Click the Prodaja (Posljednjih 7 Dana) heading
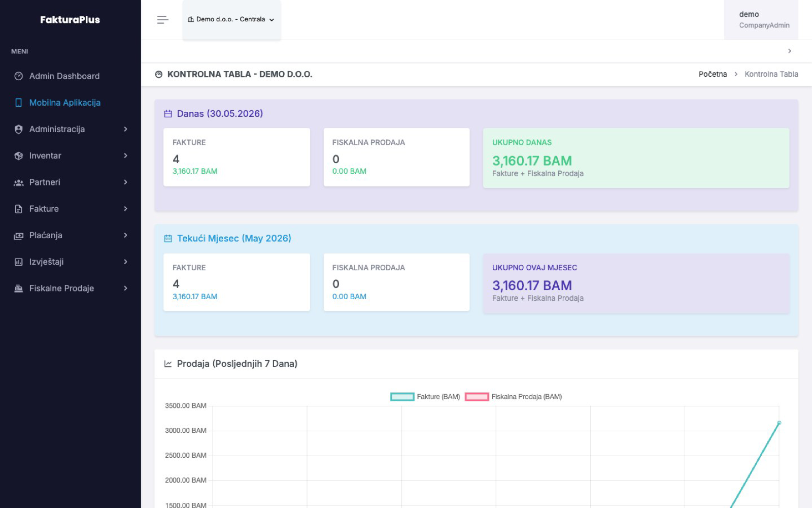This screenshot has height=508, width=812. click(x=237, y=364)
